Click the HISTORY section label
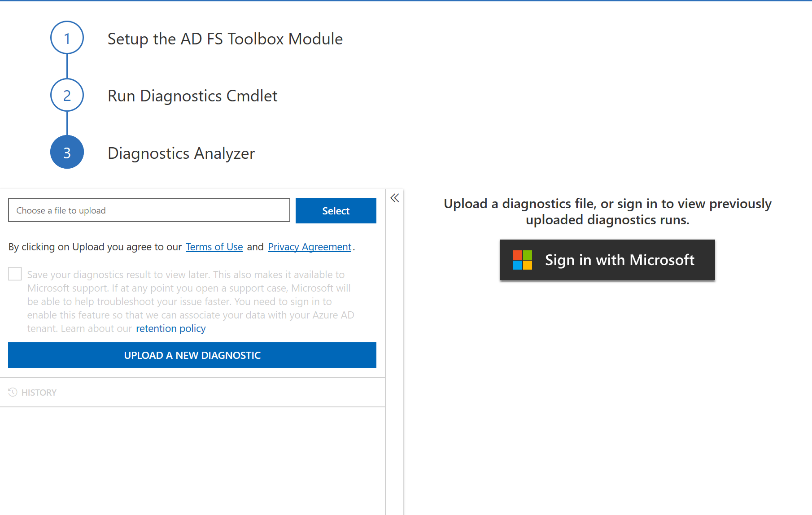Viewport: 812px width, 515px height. pyautogui.click(x=39, y=393)
